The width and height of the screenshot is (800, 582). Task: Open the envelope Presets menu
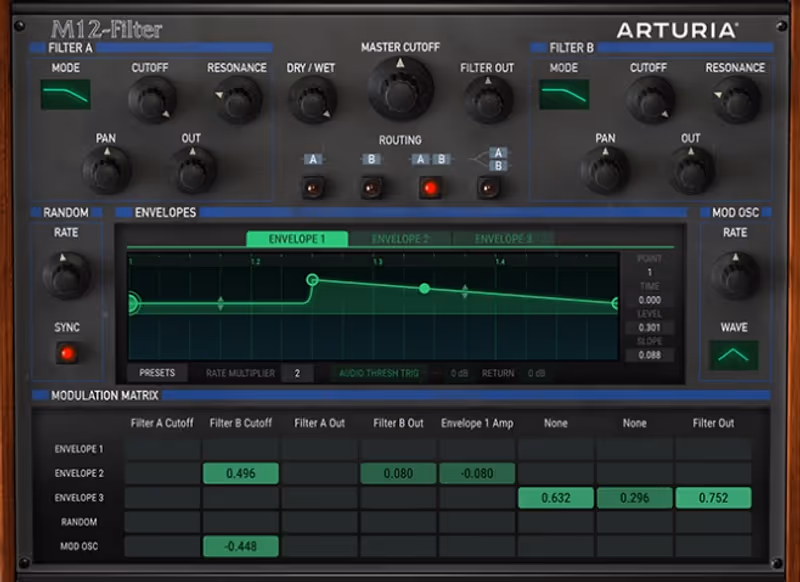(x=158, y=371)
